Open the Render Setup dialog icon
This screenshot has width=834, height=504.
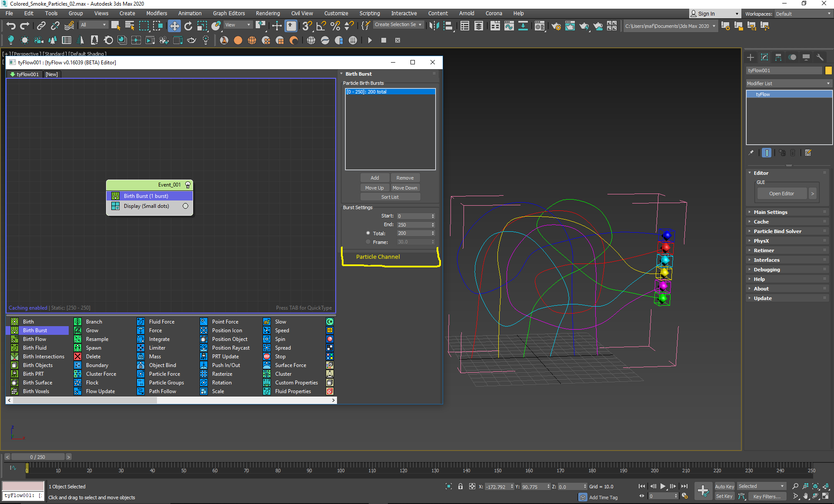click(556, 26)
